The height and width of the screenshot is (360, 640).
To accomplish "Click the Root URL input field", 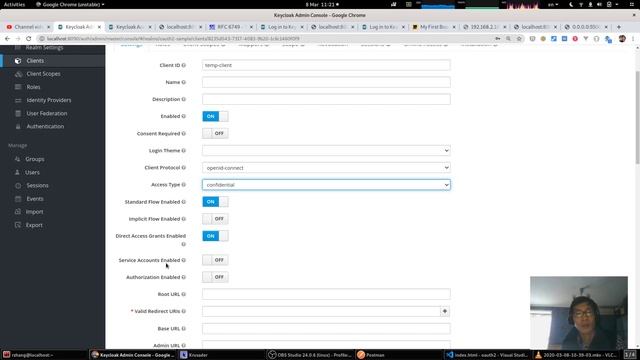I will pyautogui.click(x=326, y=294).
